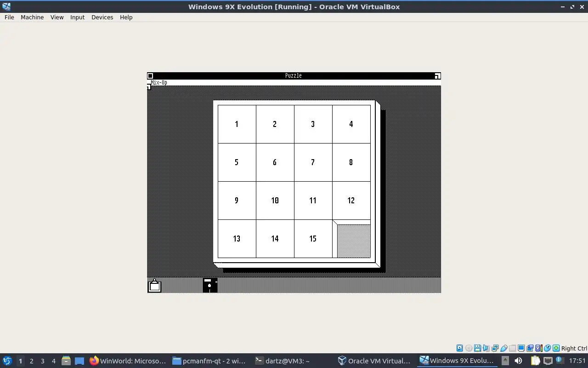The height and width of the screenshot is (368, 588).
Task: Click the USB devices status icon
Action: (503, 348)
